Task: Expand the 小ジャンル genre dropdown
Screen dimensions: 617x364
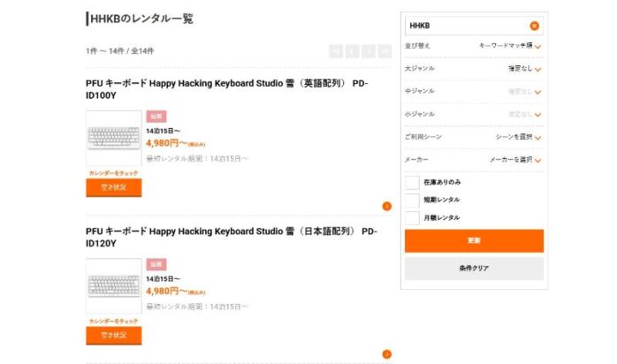Action: [474, 114]
